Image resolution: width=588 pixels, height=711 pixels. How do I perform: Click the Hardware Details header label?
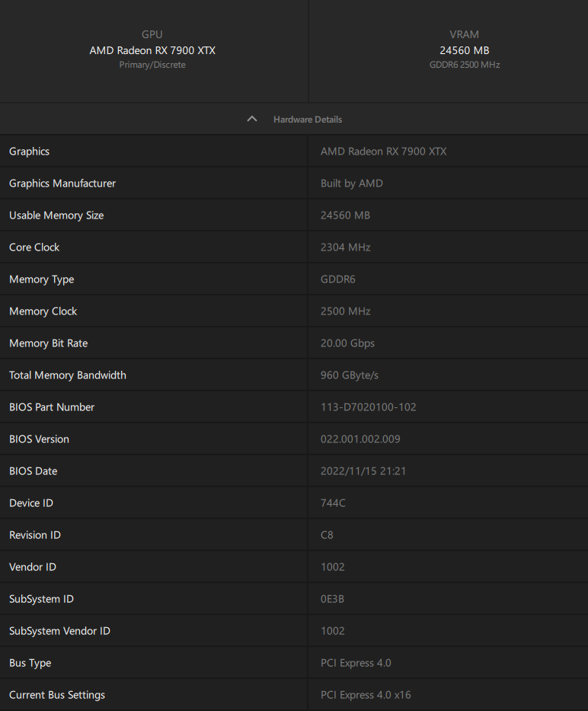pos(308,120)
